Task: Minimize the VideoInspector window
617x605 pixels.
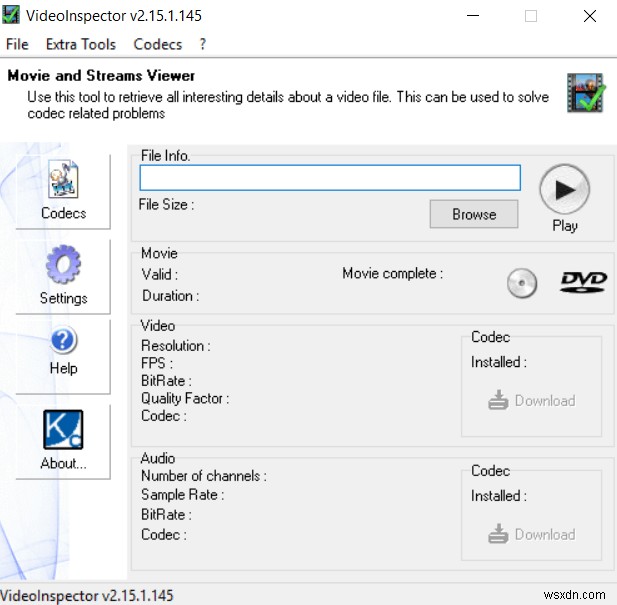Action: tap(473, 16)
